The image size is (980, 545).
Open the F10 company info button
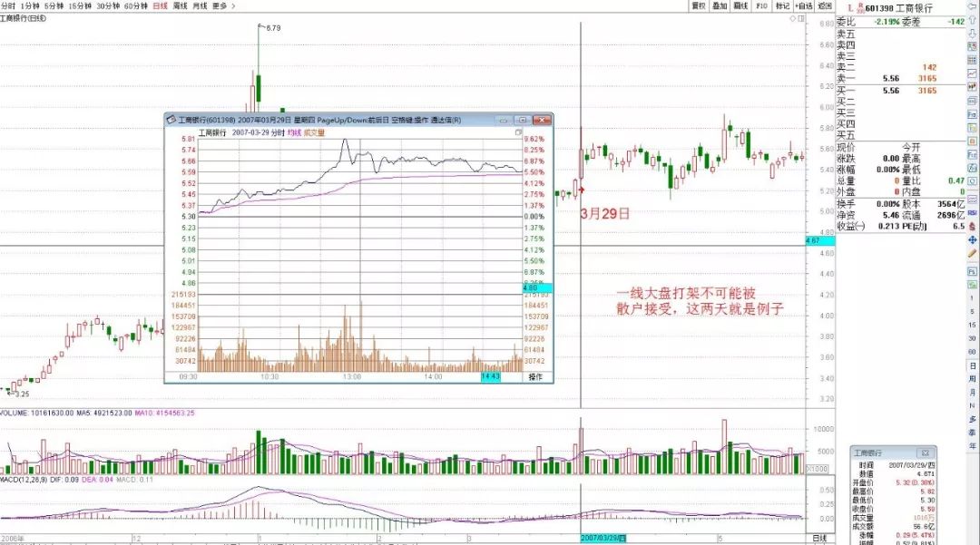tap(761, 5)
